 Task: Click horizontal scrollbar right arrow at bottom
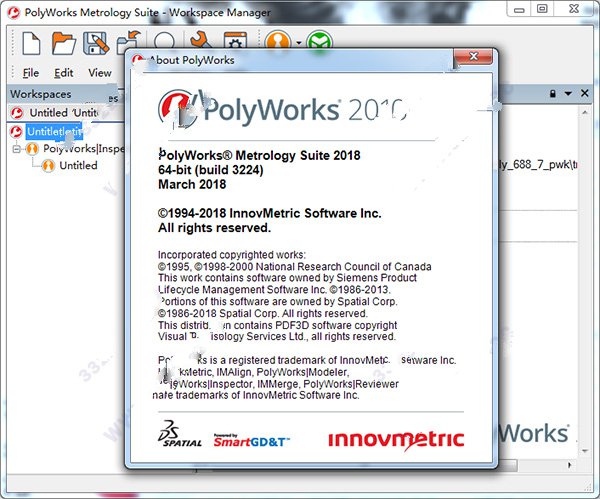(x=570, y=465)
